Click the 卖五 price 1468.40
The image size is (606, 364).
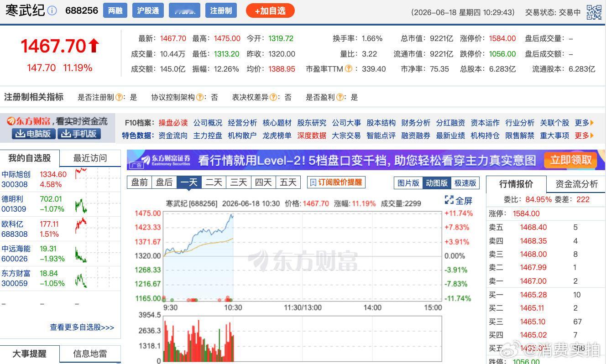533,227
